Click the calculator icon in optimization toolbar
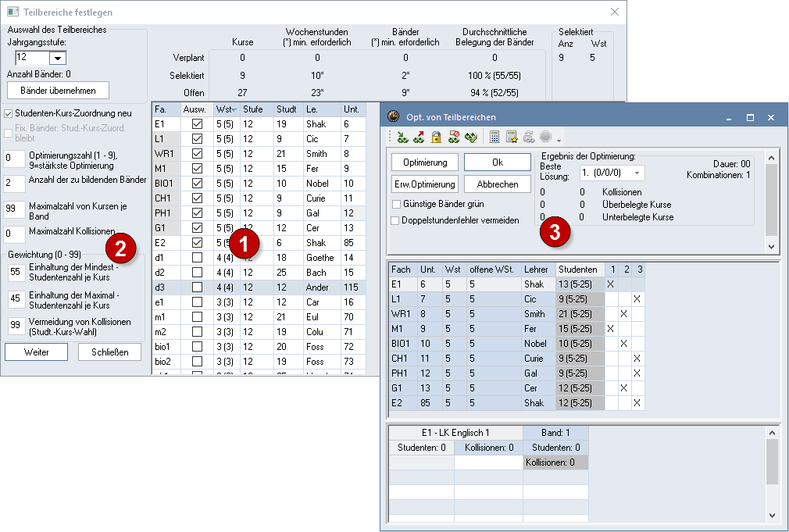 click(494, 137)
